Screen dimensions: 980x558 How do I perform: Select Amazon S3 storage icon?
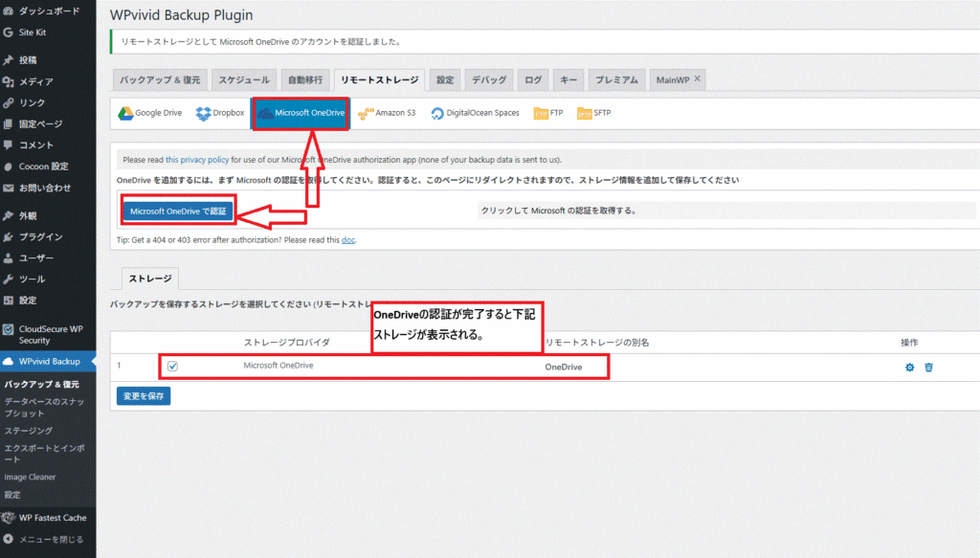coord(366,113)
